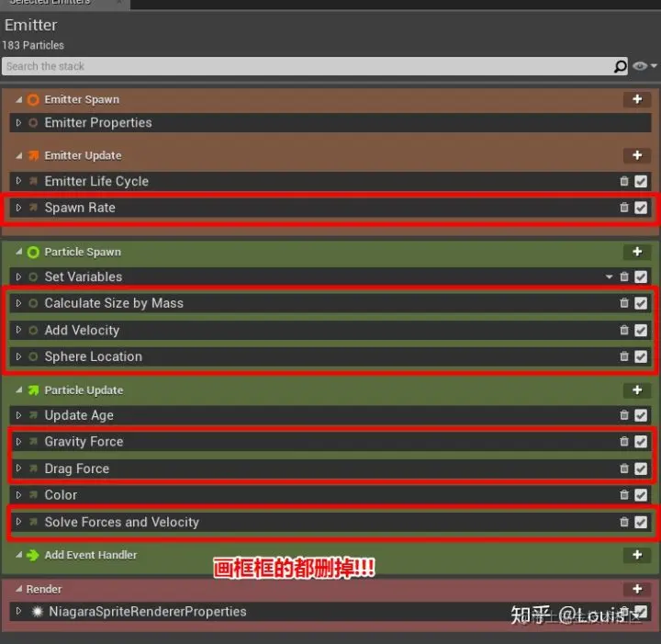Add a new event handler

637,555
